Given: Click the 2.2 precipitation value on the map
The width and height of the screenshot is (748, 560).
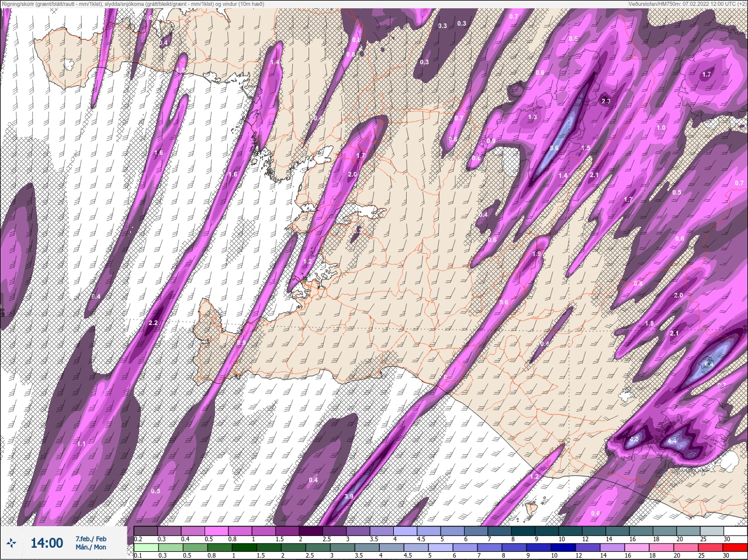Looking at the screenshot, I should click(154, 323).
